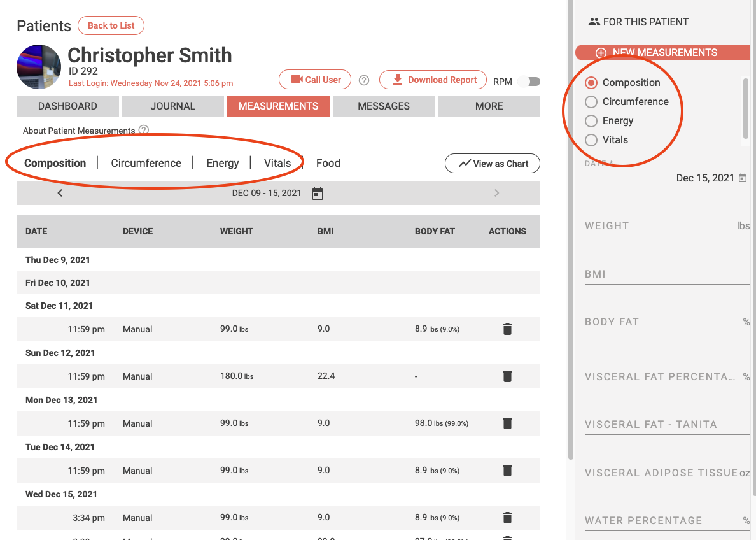Click the BODY FAT input field
This screenshot has width=756, height=540.
click(668, 322)
